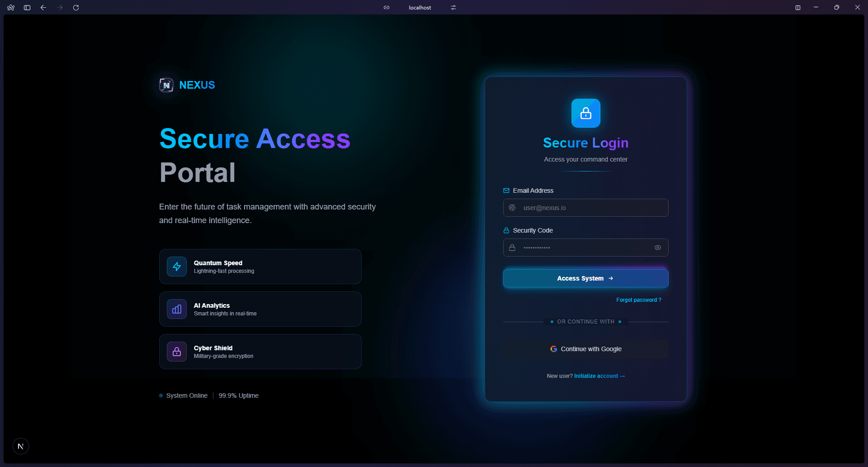Click the blue lock icon above Secure Login
Image resolution: width=868 pixels, height=467 pixels.
coord(585,113)
